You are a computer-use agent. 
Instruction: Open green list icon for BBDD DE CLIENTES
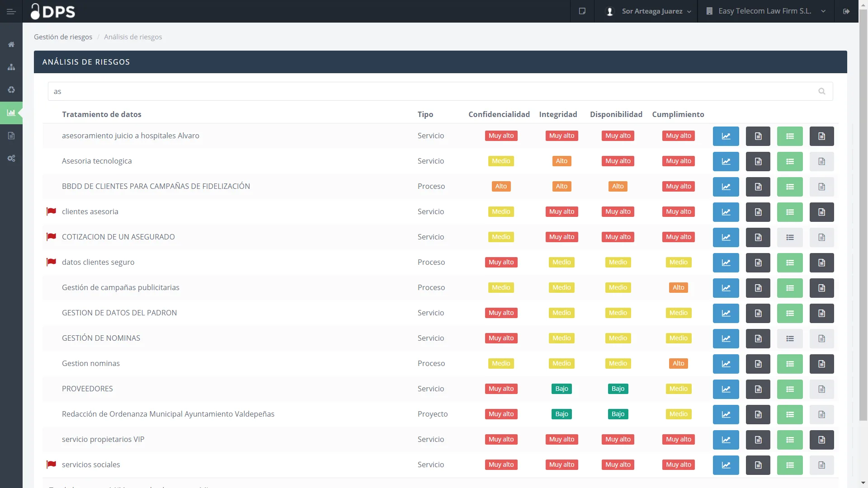point(790,187)
